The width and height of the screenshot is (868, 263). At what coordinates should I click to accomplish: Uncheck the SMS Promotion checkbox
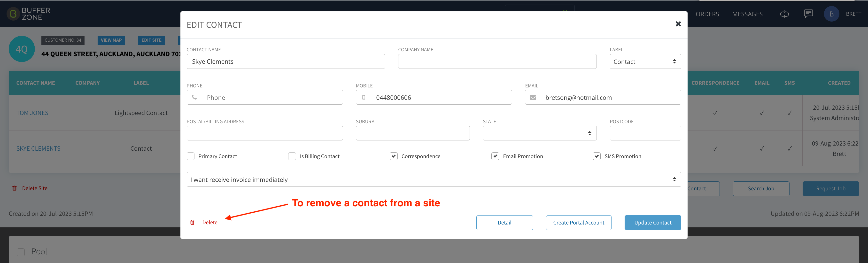[597, 156]
